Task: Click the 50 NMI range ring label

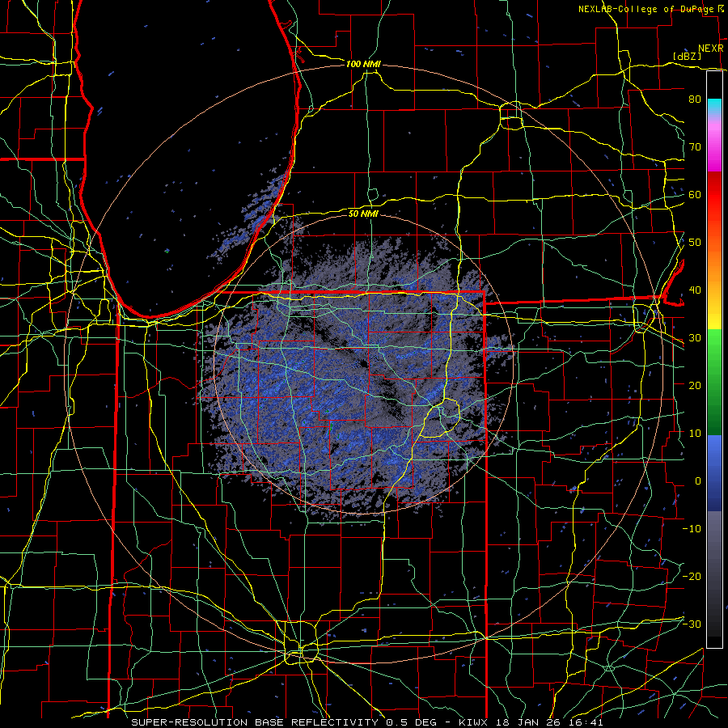Action: (x=363, y=214)
